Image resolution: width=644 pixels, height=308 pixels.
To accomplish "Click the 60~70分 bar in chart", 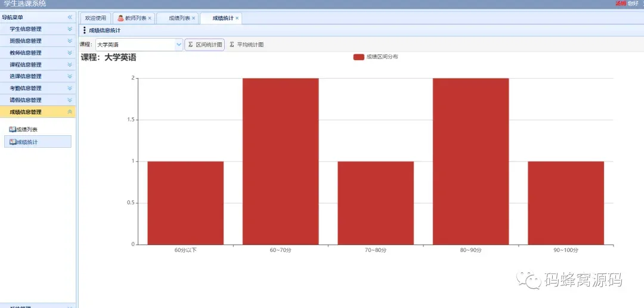I will tap(280, 161).
